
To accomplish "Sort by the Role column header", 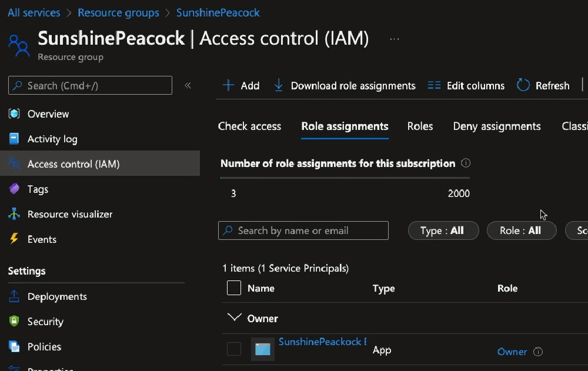I will (507, 288).
